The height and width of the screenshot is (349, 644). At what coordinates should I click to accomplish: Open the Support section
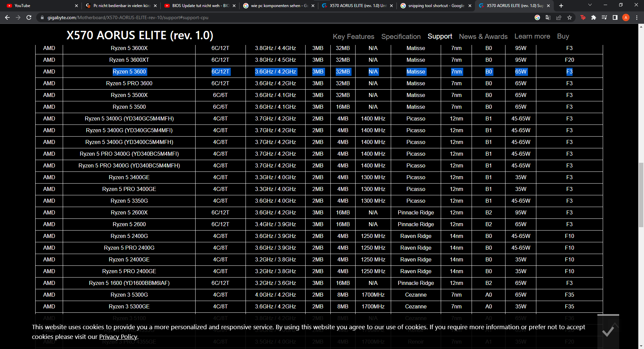(x=440, y=36)
